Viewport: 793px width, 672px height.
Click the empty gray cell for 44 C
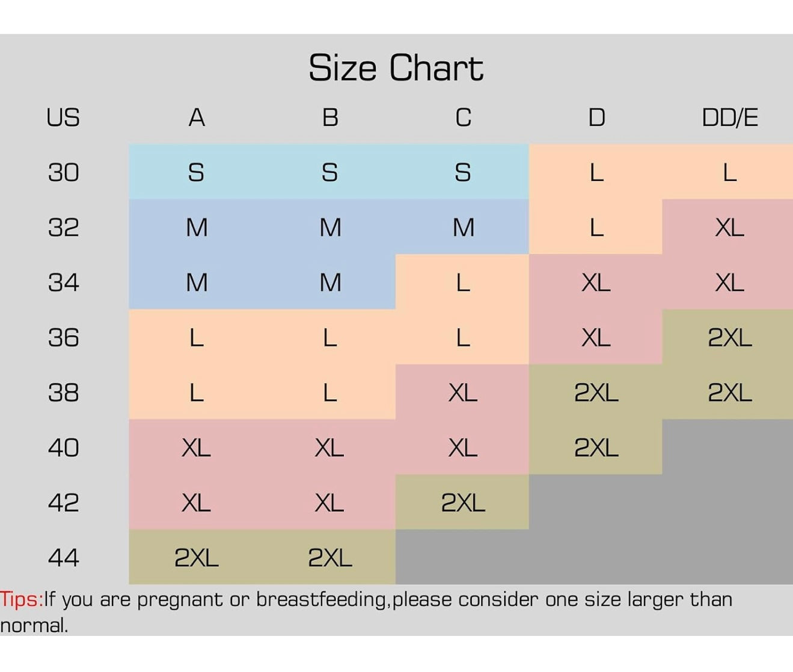pos(462,558)
